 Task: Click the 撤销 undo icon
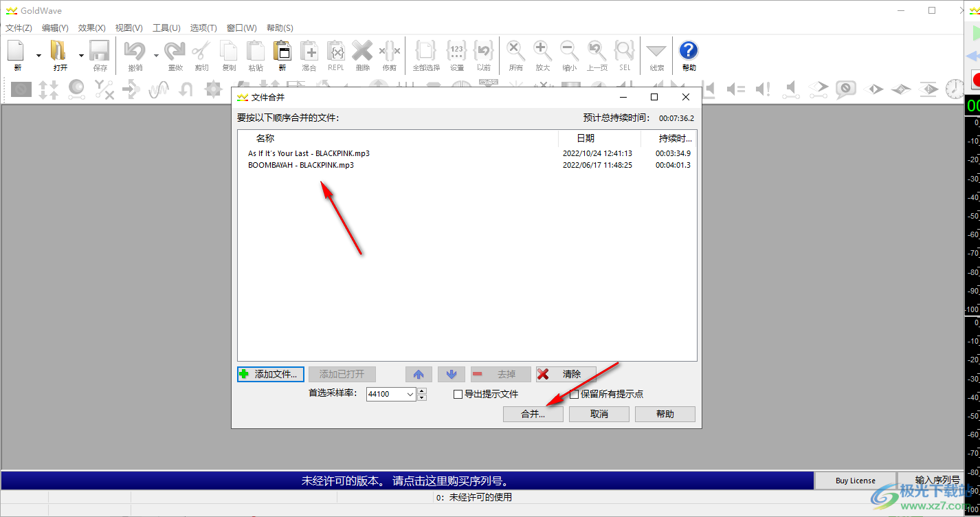click(135, 52)
